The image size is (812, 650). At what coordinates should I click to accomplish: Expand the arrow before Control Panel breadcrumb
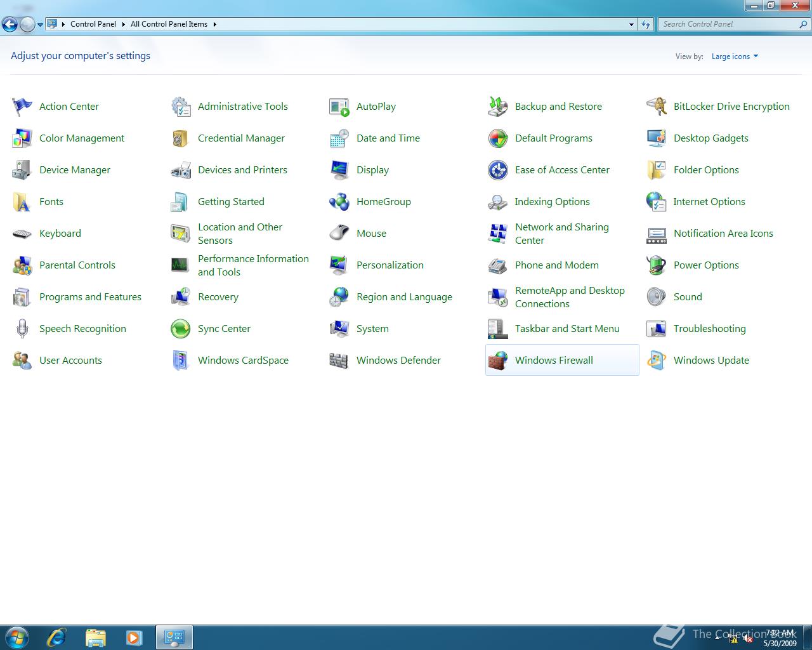point(63,24)
